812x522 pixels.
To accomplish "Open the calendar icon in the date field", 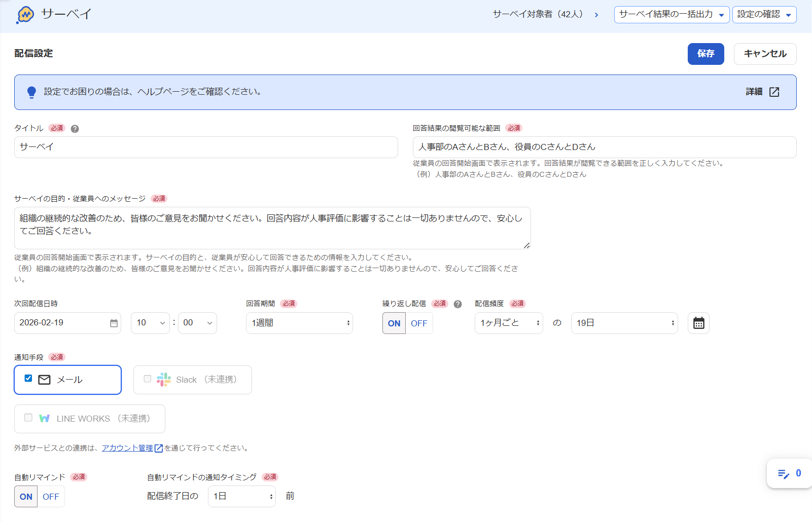I will [x=114, y=323].
